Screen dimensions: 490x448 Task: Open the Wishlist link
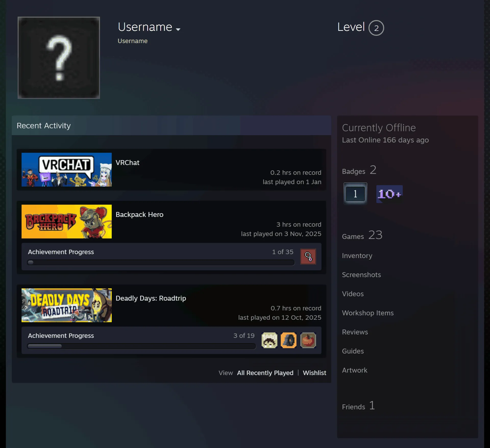point(314,373)
